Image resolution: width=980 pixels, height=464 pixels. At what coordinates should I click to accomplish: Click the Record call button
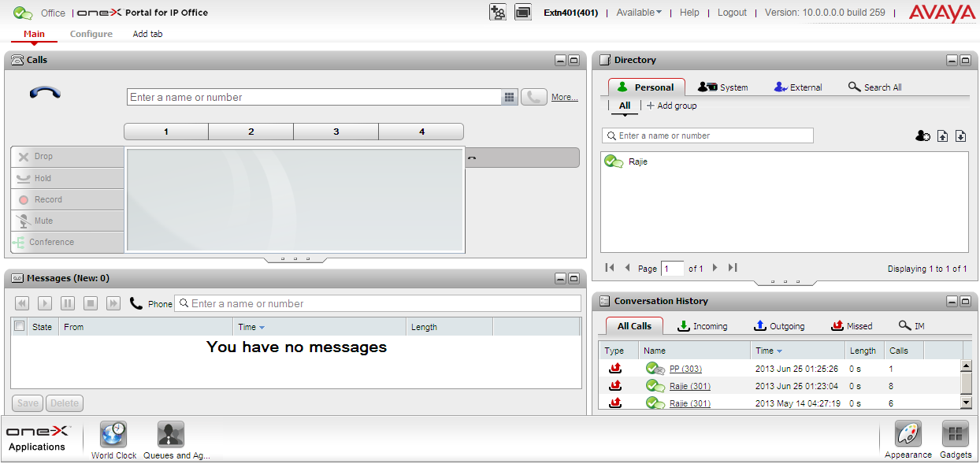click(x=67, y=199)
